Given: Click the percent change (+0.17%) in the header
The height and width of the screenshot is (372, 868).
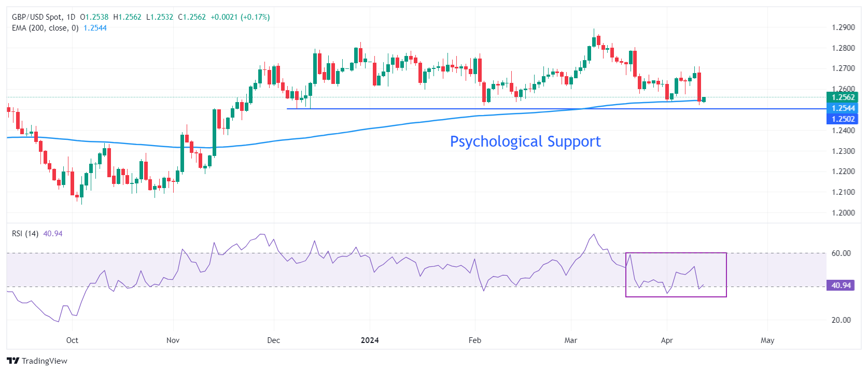Looking at the screenshot, I should [x=256, y=17].
